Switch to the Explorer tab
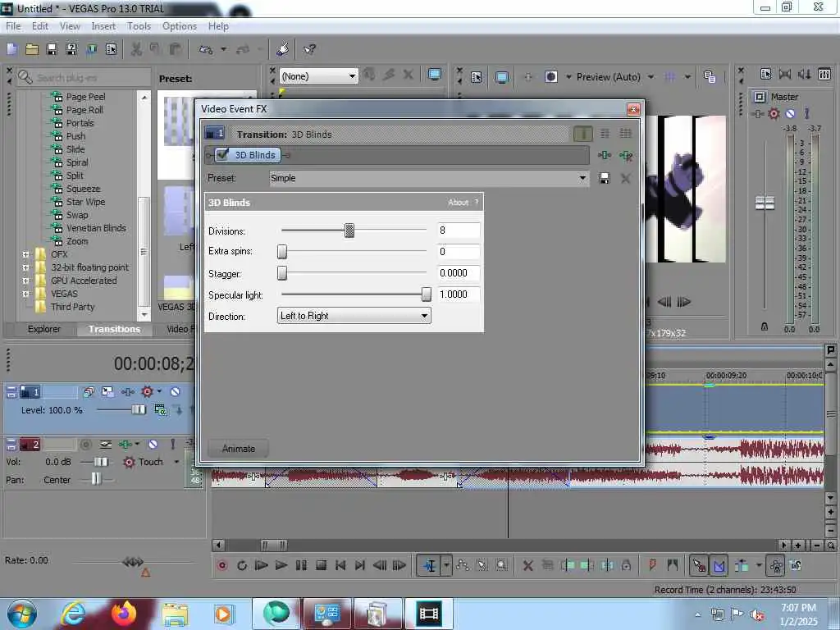 tap(44, 329)
